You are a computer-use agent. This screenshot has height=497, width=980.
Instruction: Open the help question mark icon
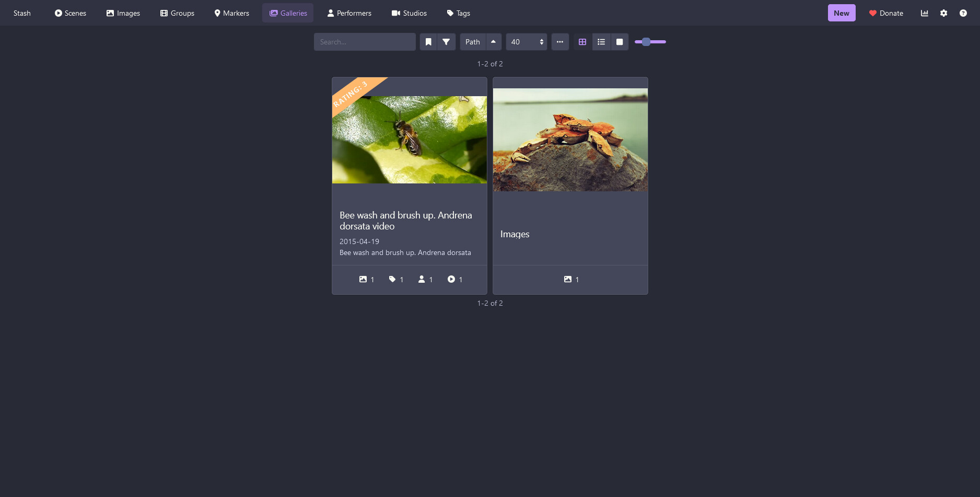(x=963, y=13)
